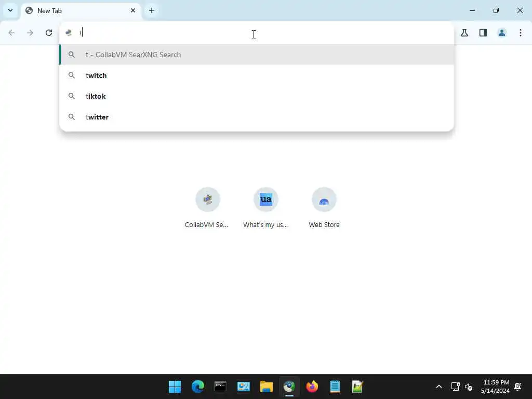Go back with the back arrow
The width and height of the screenshot is (532, 399).
coord(11,33)
